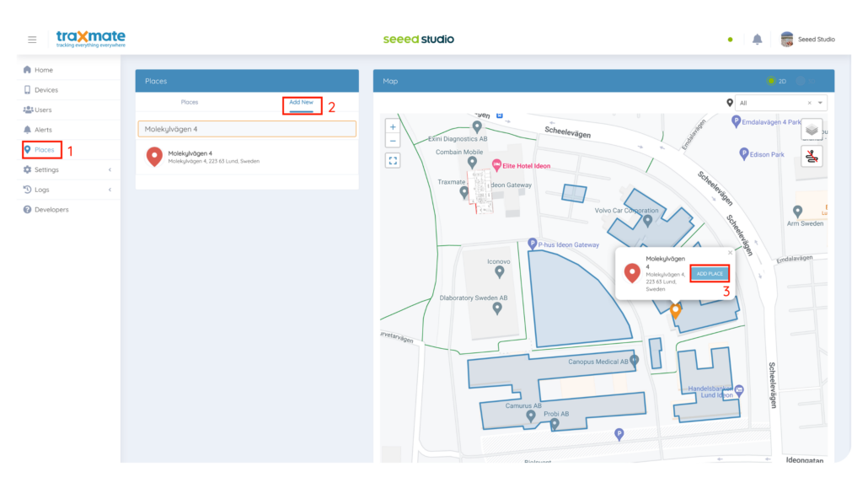Switch to the Places tab
Screen dimensions: 868x488
190,102
